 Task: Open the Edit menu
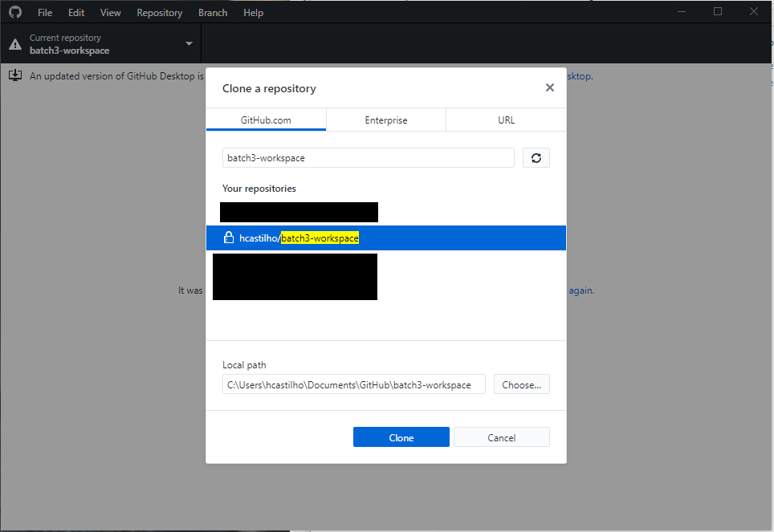tap(76, 13)
